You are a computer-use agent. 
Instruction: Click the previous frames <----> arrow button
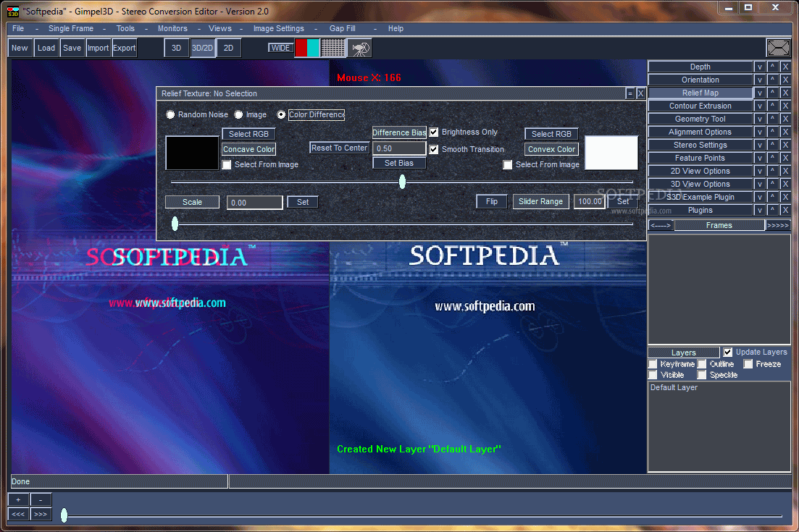tap(661, 225)
